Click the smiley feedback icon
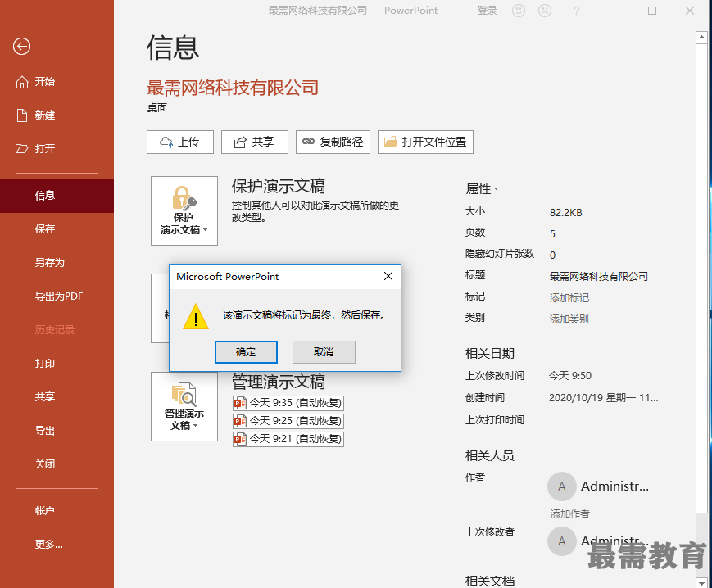712x588 pixels. [x=519, y=11]
